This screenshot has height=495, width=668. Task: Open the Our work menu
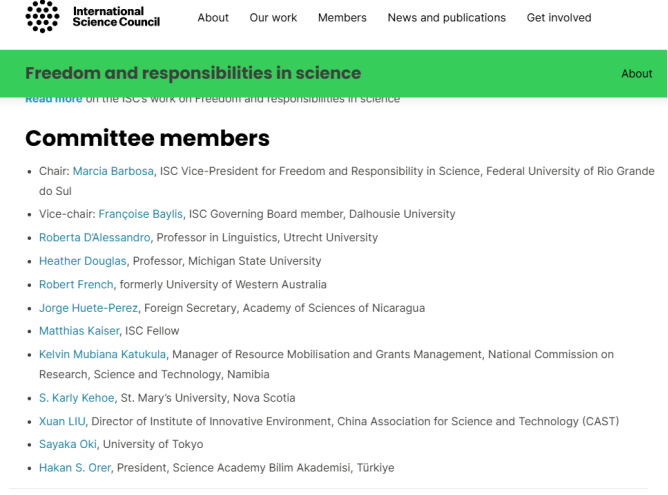point(273,18)
